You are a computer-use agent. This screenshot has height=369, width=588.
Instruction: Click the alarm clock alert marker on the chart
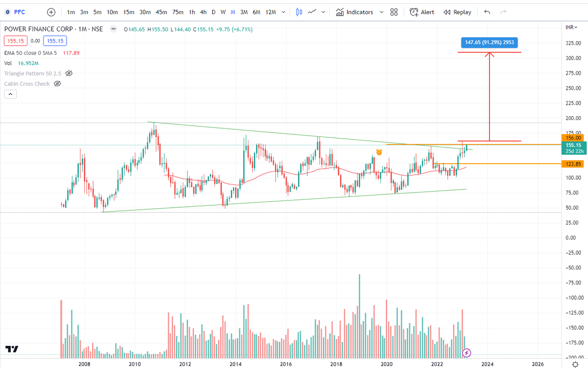[x=379, y=152]
